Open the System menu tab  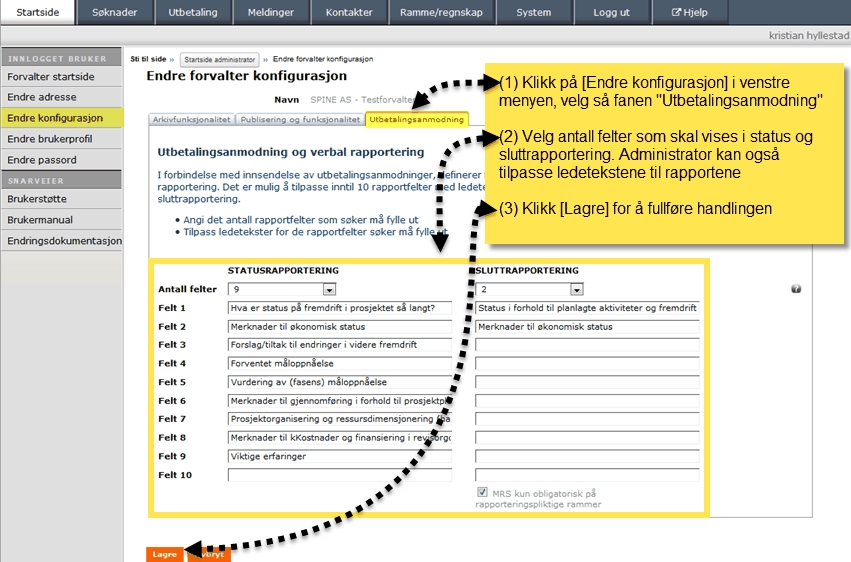click(x=534, y=12)
